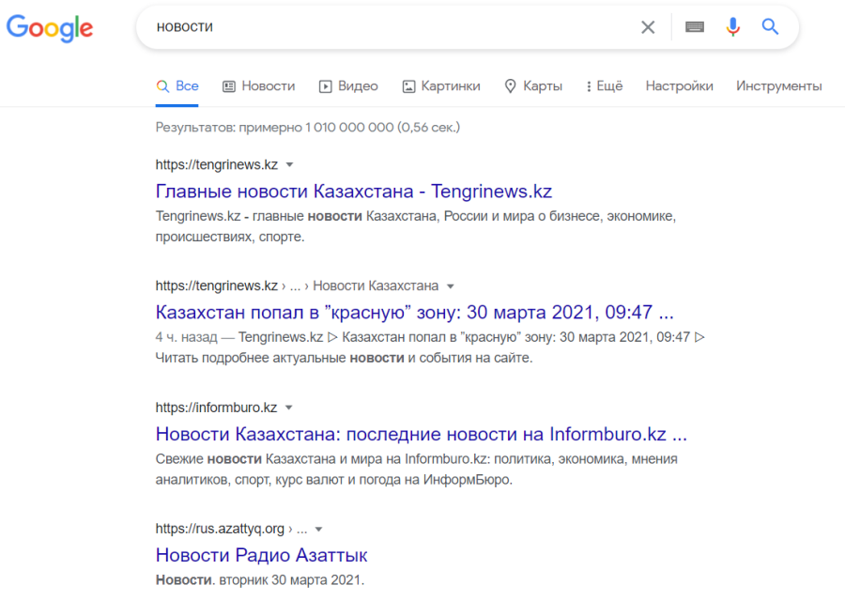
Task: Expand dropdown arrow next to https://informburo.kz
Action: 289,408
